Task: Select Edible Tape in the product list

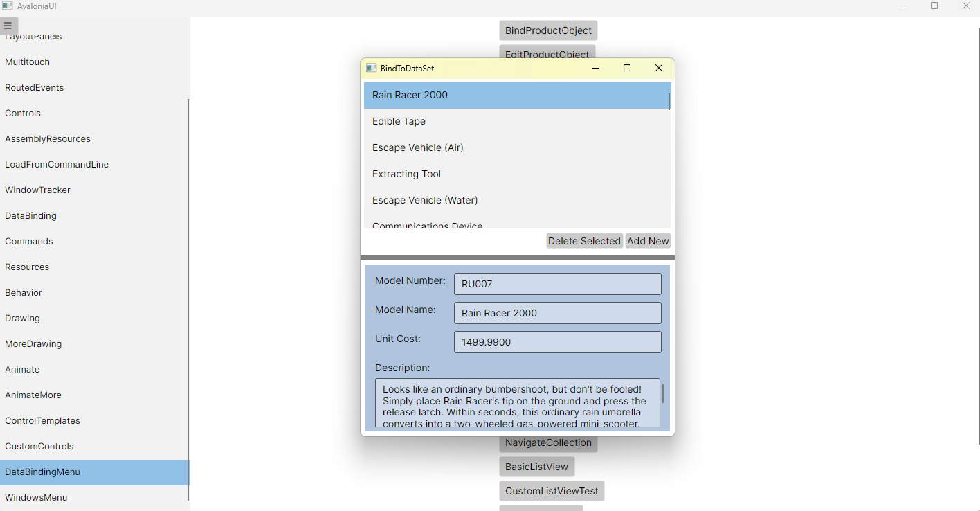Action: pyautogui.click(x=516, y=122)
